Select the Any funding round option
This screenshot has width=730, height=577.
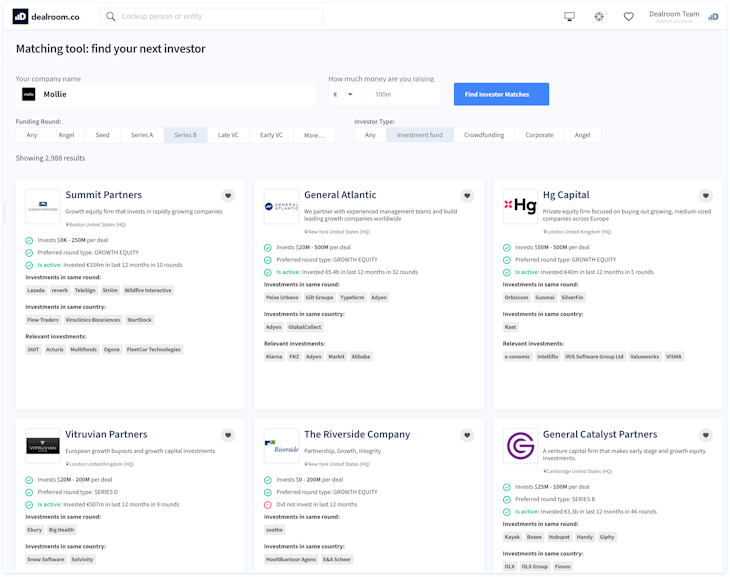pyautogui.click(x=32, y=135)
